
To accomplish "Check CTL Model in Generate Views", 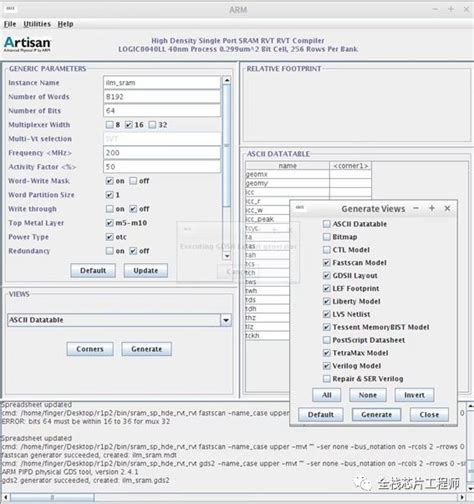I will (x=327, y=250).
